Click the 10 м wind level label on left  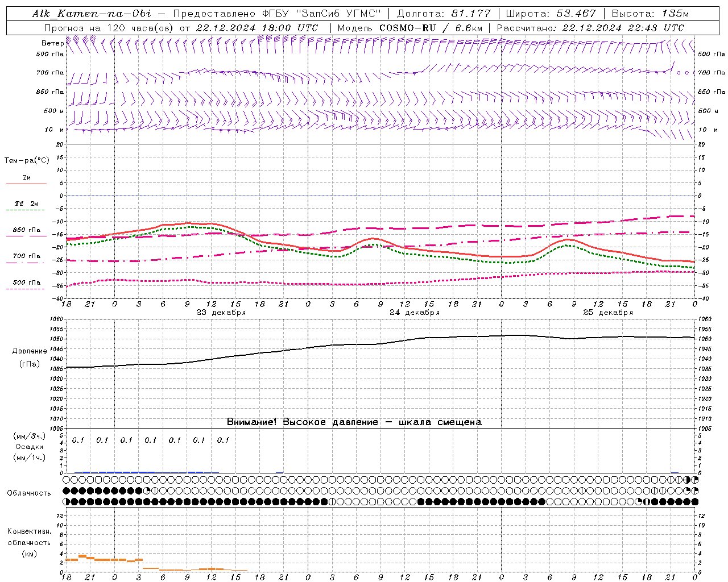point(55,130)
